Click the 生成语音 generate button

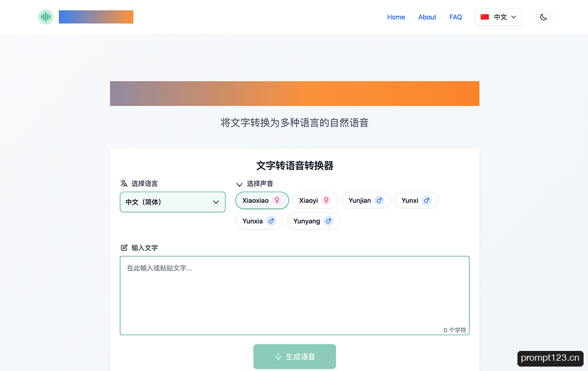click(294, 357)
